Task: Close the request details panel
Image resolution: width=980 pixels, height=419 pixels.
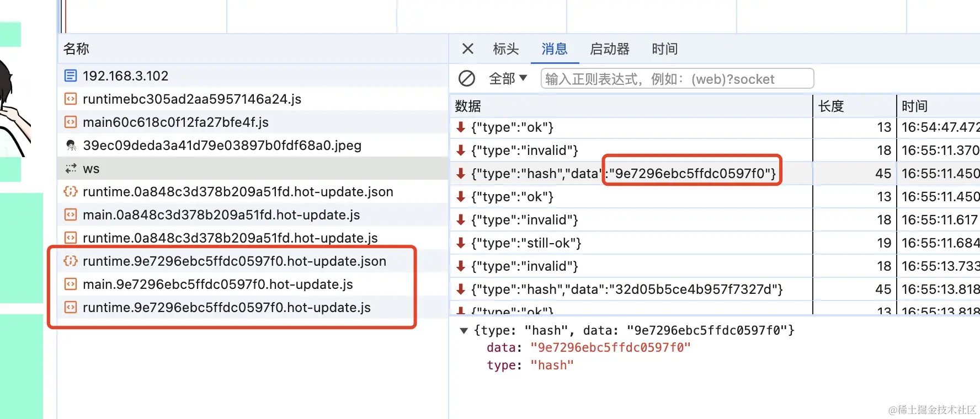Action: [467, 49]
